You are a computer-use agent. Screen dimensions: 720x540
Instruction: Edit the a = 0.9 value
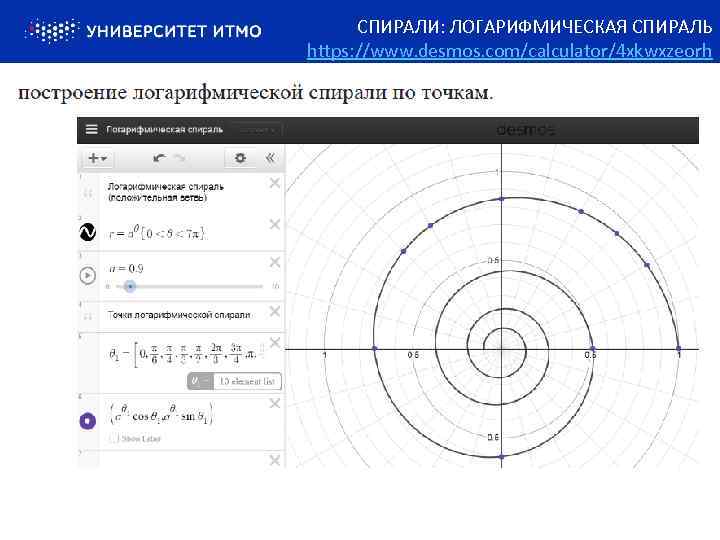click(126, 268)
